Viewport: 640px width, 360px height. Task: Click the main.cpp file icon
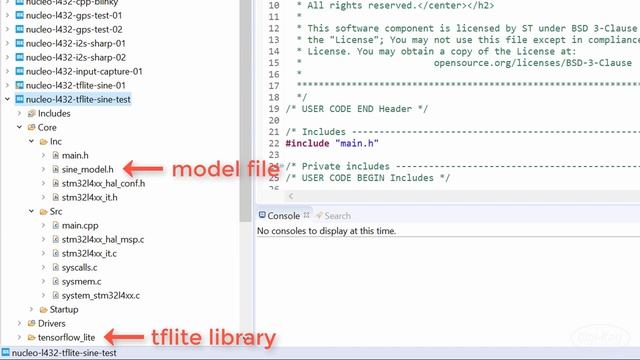tap(56, 225)
